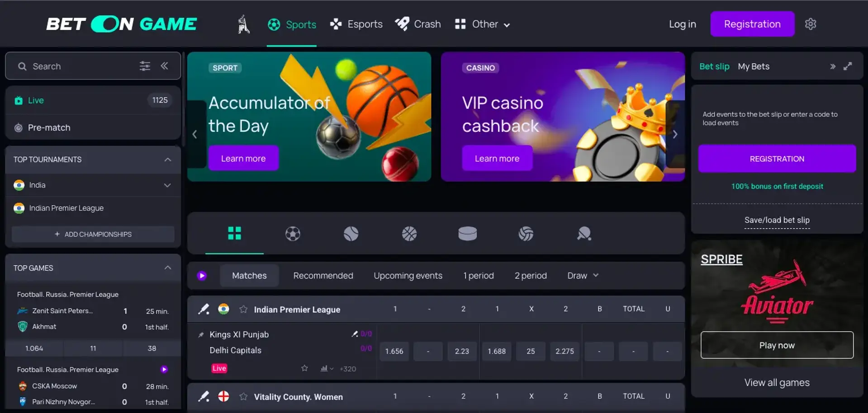Click Save/load bet slip link
868x413 pixels.
pyautogui.click(x=777, y=220)
